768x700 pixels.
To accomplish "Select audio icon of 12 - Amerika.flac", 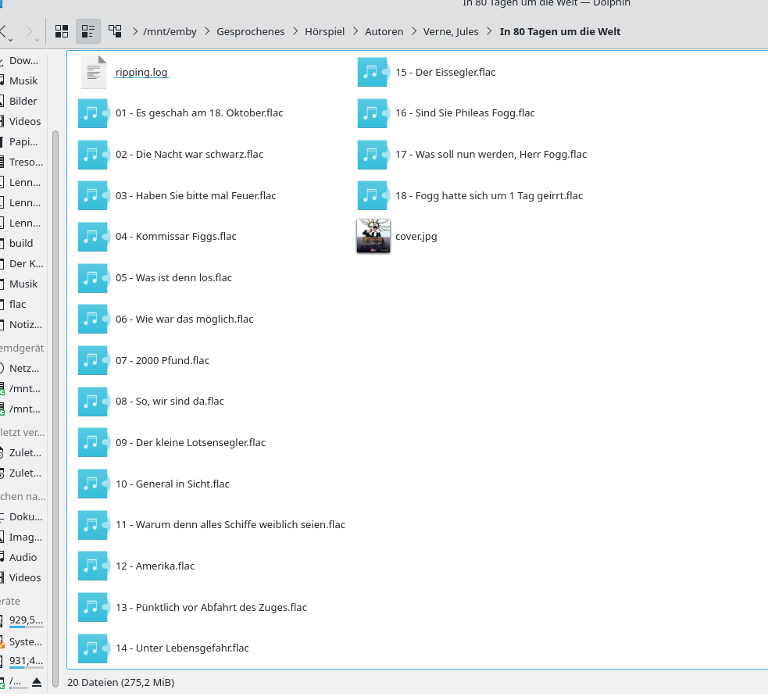I will coord(94,566).
